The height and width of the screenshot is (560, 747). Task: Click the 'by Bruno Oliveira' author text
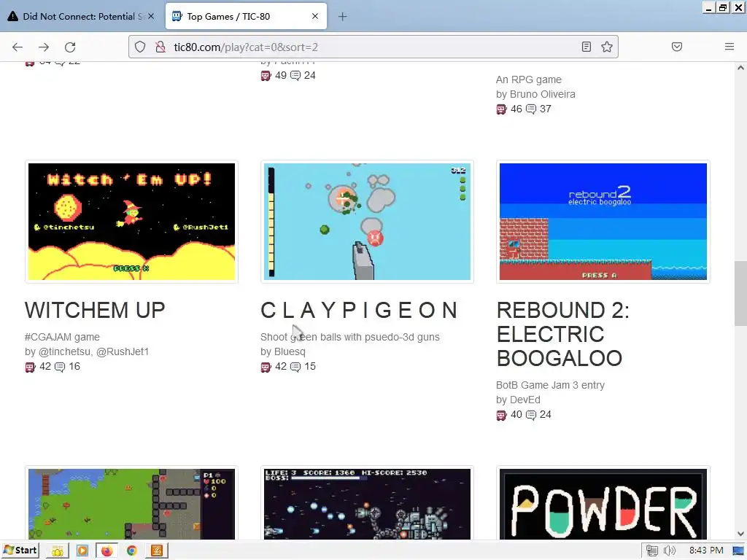pos(535,94)
